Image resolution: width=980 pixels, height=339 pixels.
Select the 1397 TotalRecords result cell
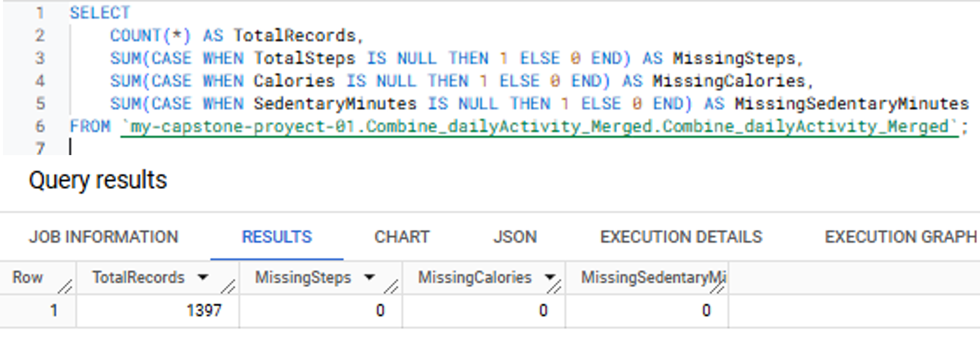click(204, 311)
